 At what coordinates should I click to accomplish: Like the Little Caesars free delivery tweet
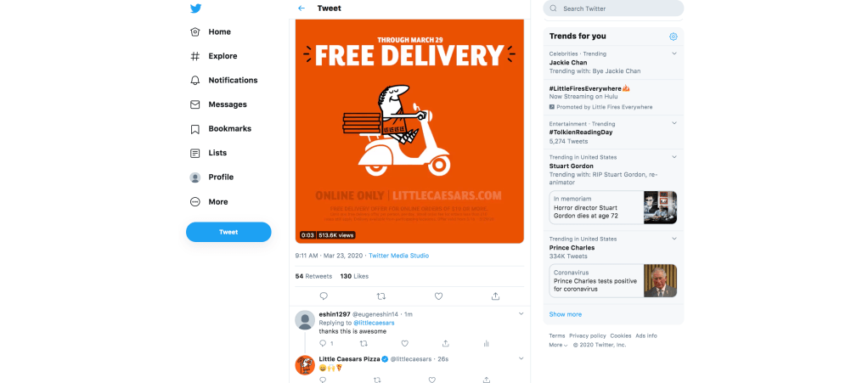click(438, 296)
